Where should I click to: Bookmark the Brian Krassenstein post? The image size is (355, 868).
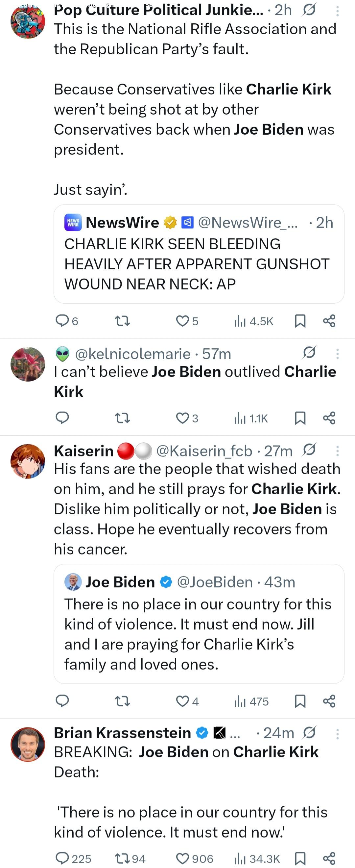(x=300, y=858)
